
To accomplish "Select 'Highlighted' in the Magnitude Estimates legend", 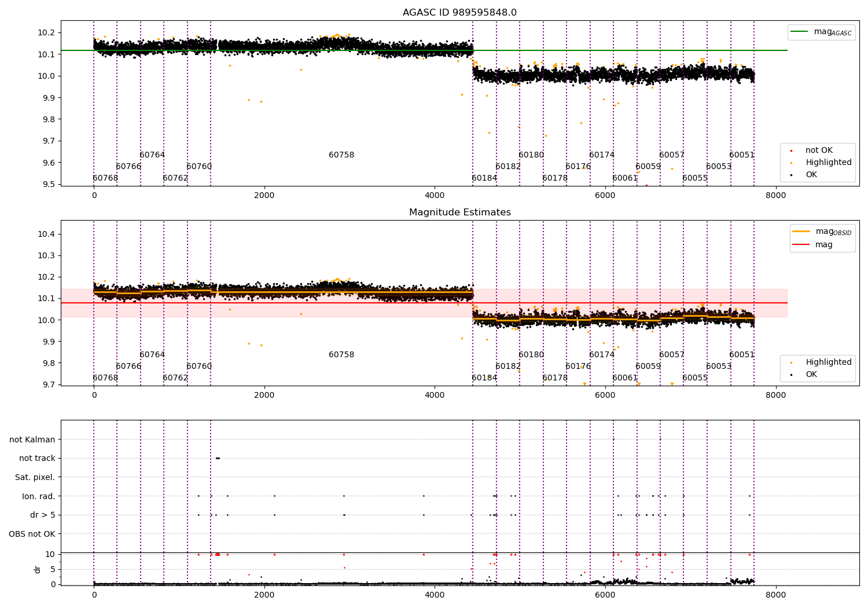I will (x=821, y=362).
